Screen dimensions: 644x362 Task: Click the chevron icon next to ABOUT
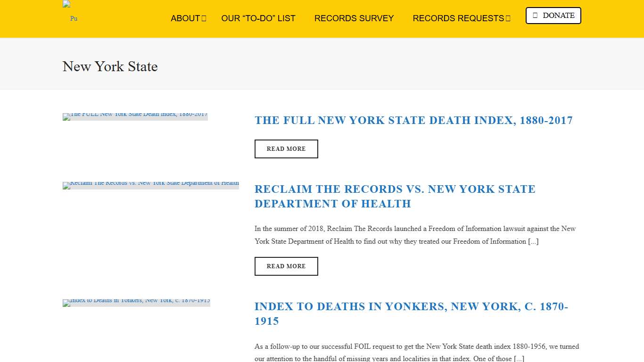(x=204, y=18)
